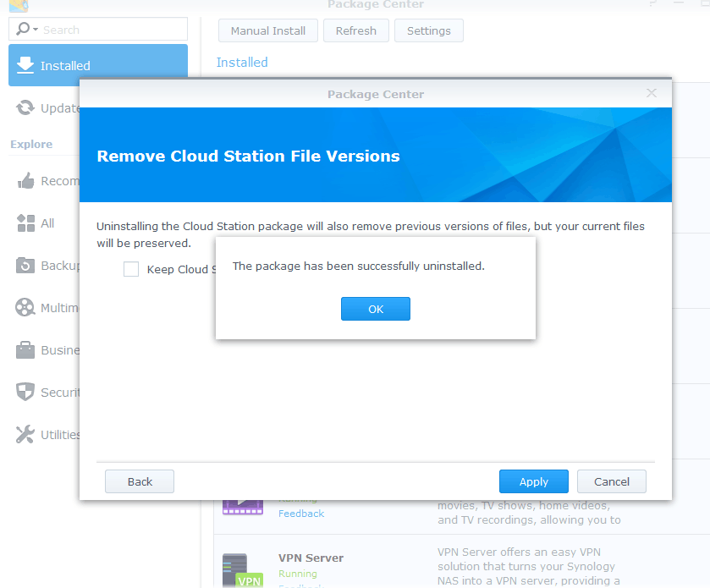Go Back in the removal wizard

[x=140, y=481]
